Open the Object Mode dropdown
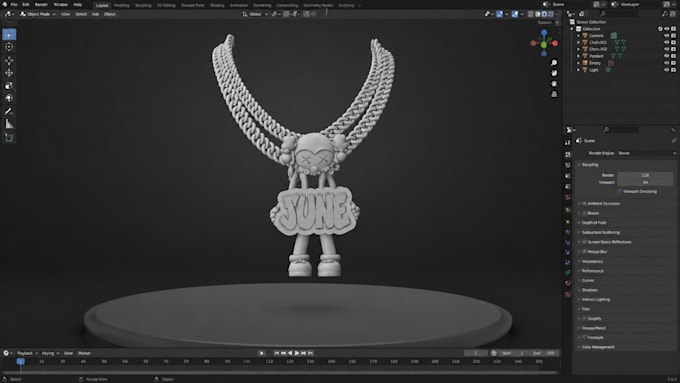Screen dimensions: 680x383 point(38,14)
